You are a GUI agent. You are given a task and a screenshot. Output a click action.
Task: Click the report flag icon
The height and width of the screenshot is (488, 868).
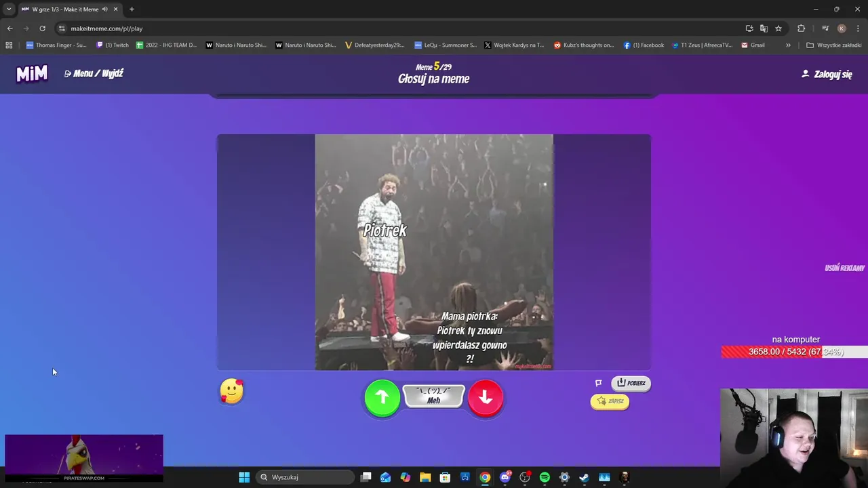pos(599,383)
